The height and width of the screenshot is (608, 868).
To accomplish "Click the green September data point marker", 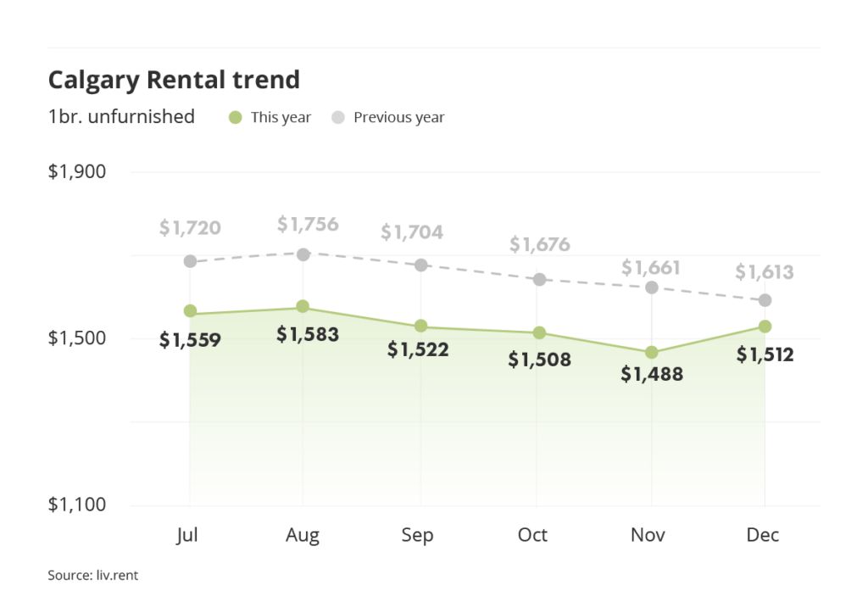I will coord(420,326).
